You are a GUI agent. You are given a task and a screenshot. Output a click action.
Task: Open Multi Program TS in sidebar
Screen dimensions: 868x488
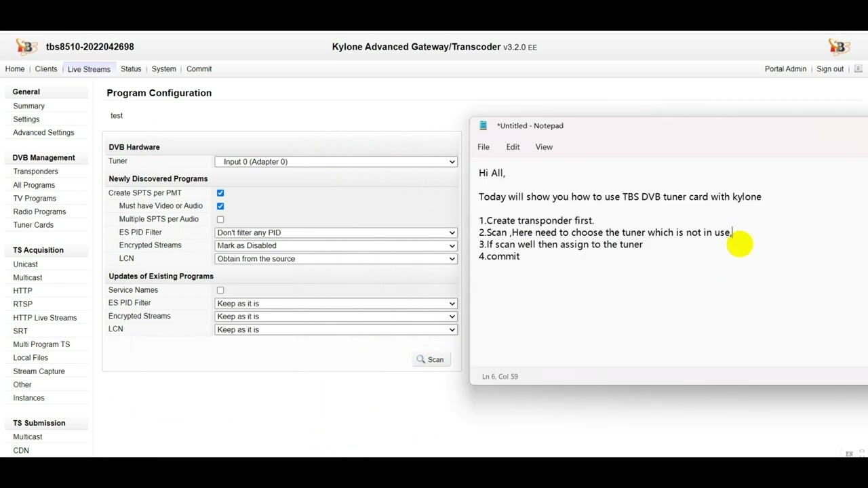pos(41,344)
